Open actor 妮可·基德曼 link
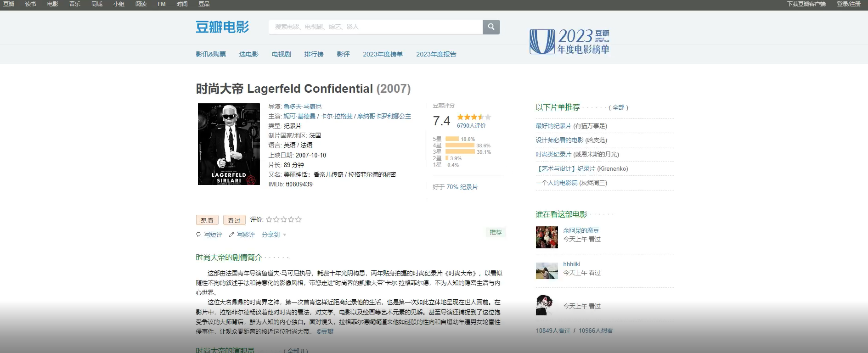This screenshot has width=868, height=353. 299,116
